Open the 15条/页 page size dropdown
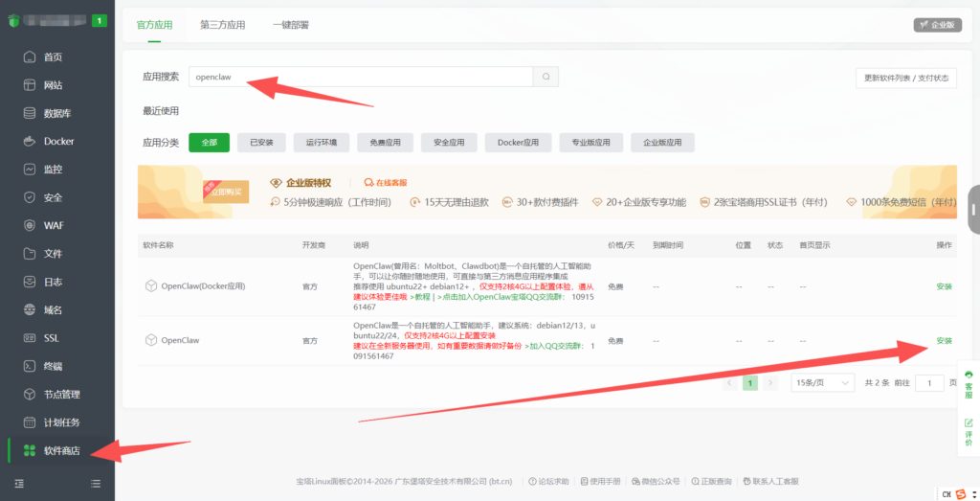980x501 pixels. click(x=822, y=383)
